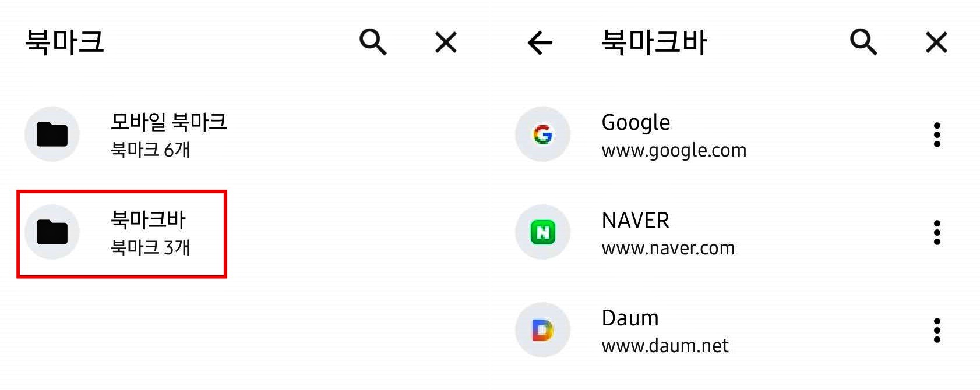Open three-dot menu for Daum bookmark

click(x=937, y=330)
